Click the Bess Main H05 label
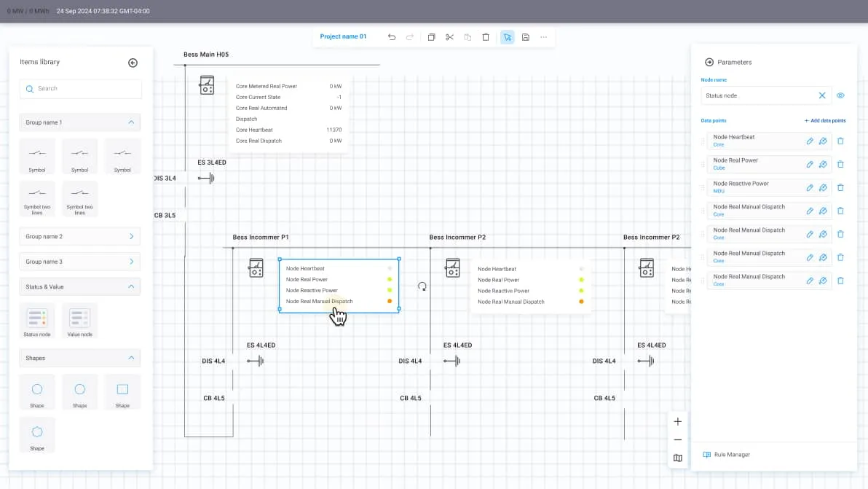This screenshot has height=489, width=868. 206,54
